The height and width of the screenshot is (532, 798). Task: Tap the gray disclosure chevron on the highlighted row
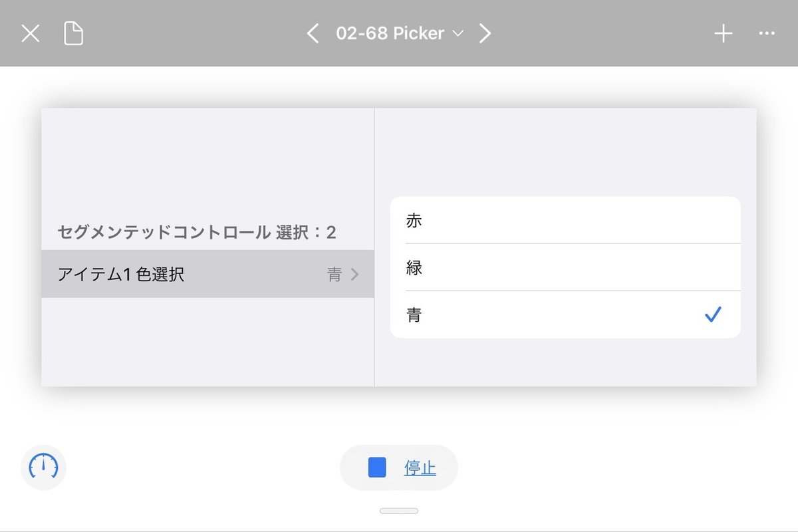point(354,274)
